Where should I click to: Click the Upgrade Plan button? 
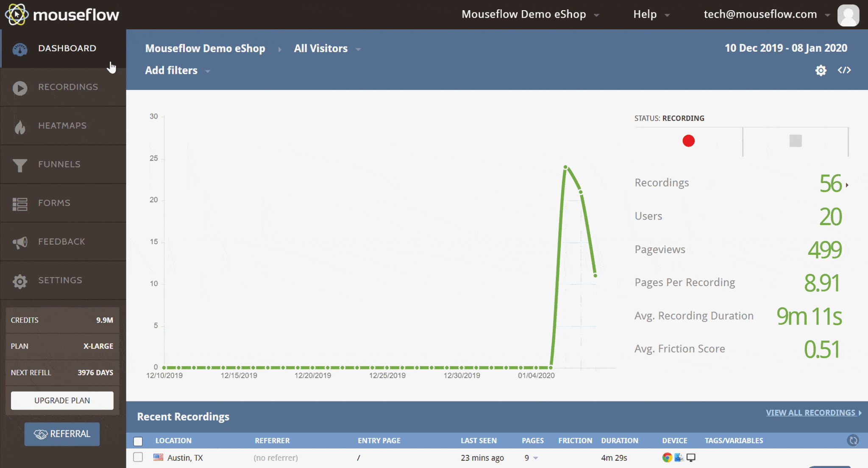62,401
